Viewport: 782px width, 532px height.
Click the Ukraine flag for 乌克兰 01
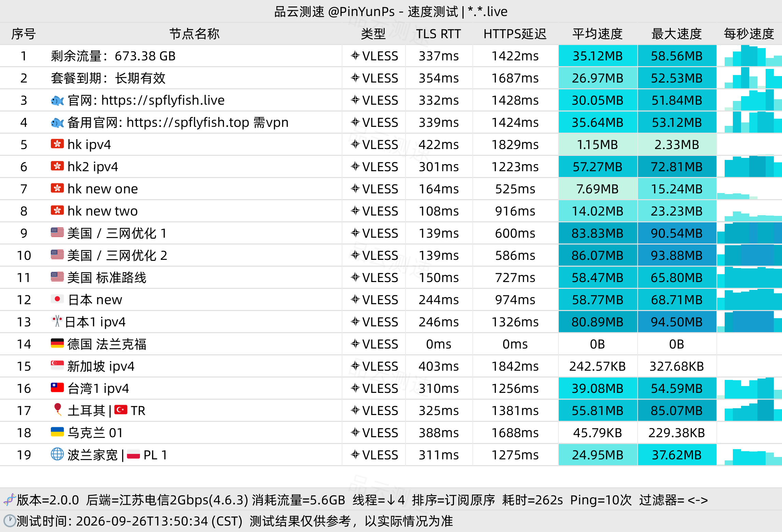(x=57, y=432)
